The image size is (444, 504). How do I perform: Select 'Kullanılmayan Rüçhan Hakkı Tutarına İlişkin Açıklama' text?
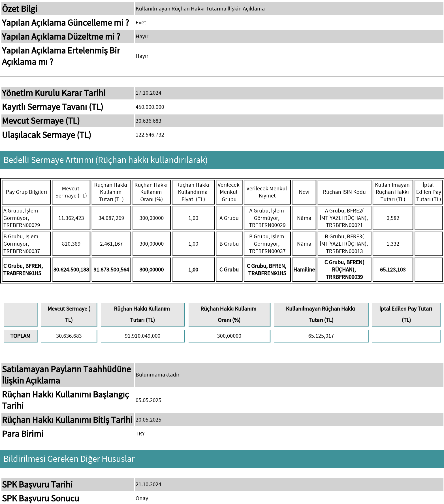click(200, 9)
